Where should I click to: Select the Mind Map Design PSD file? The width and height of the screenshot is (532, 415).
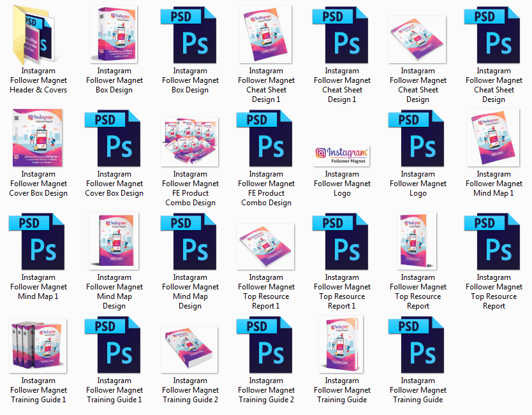tap(189, 242)
